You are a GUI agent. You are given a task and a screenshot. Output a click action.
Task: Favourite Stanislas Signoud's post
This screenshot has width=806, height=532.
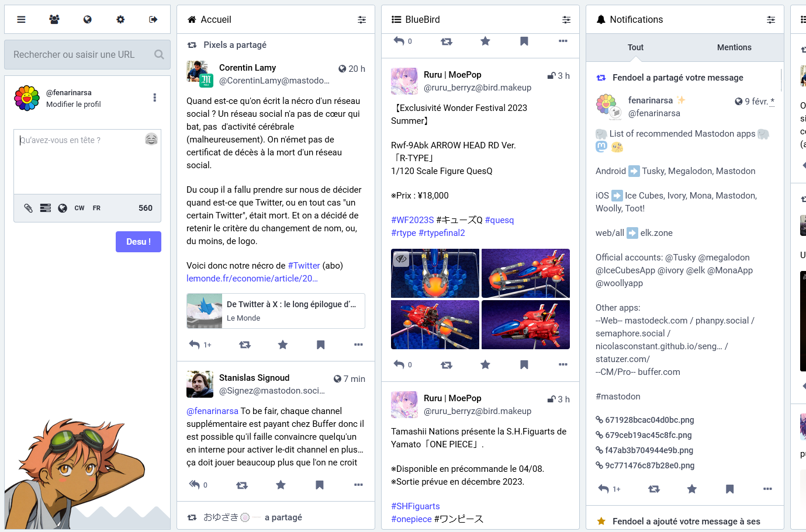281,485
